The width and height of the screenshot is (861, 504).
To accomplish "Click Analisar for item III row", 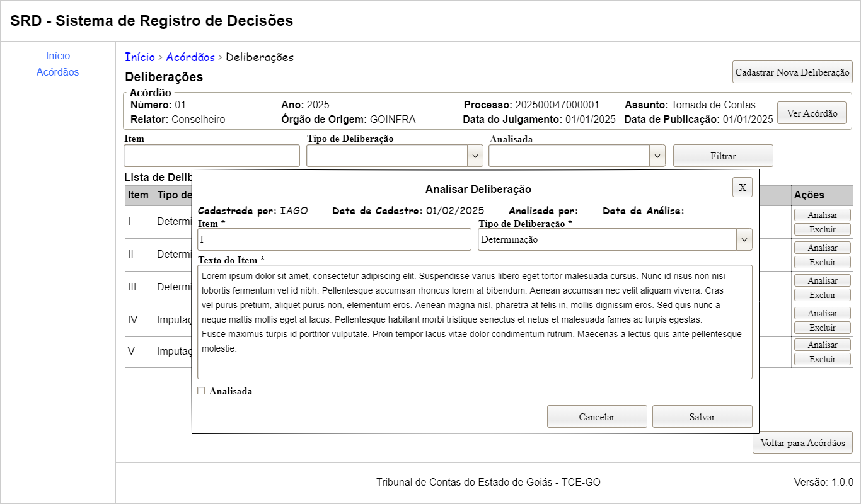I will [x=822, y=280].
